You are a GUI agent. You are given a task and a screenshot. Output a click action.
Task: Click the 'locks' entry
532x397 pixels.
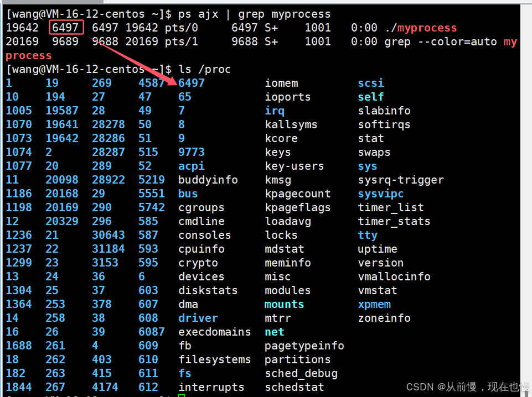tap(281, 235)
